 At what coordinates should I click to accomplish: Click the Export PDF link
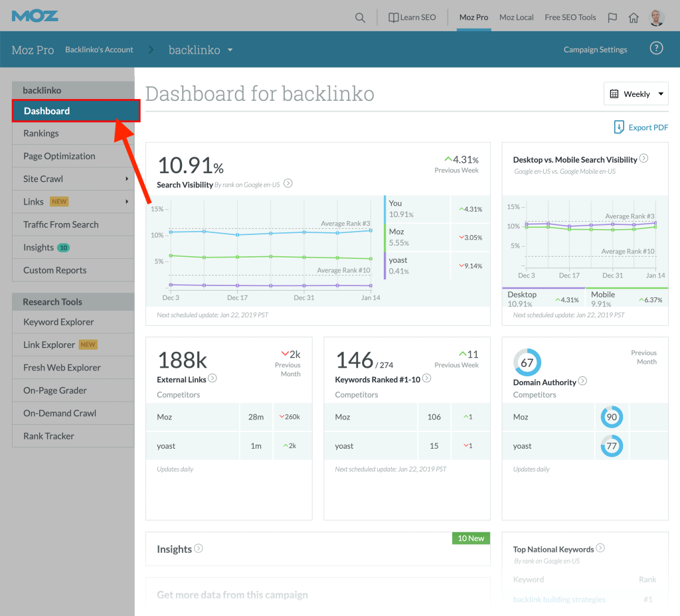(640, 127)
